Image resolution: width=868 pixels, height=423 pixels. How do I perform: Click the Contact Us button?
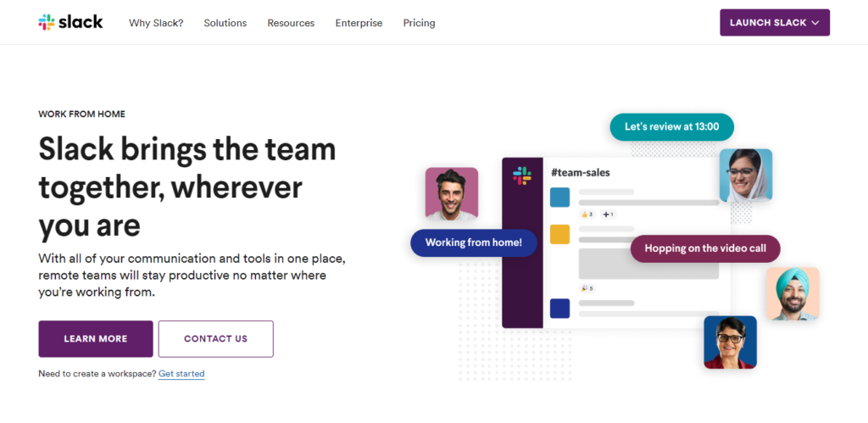(216, 339)
